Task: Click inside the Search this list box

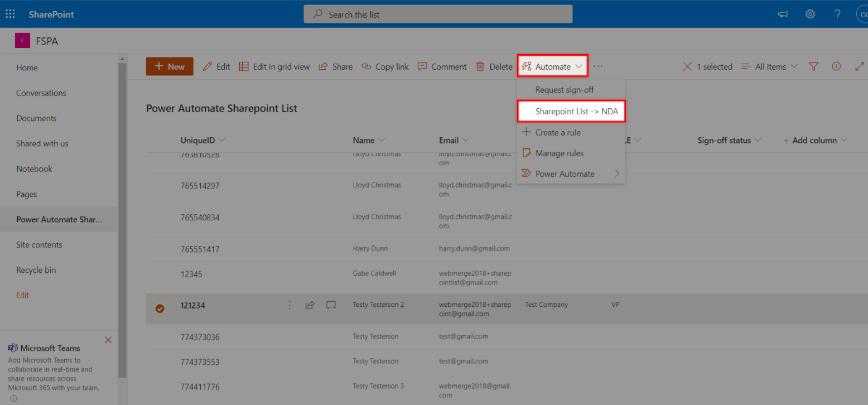Action: [438, 14]
